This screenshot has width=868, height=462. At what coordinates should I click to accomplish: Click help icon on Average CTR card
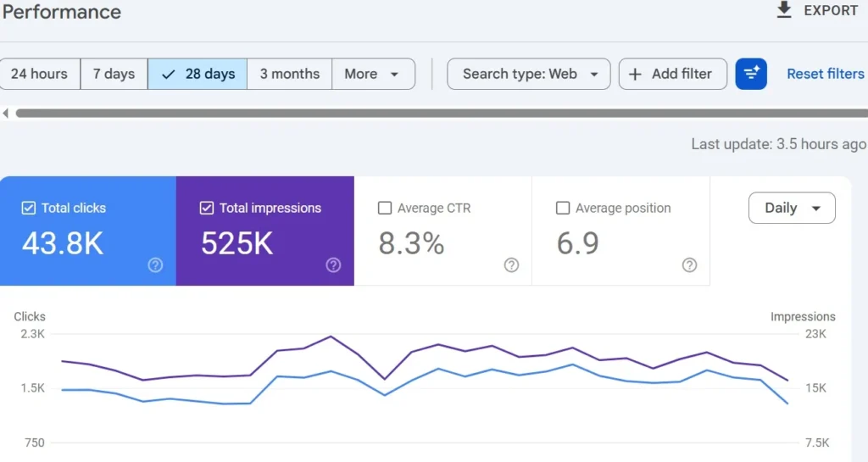click(x=511, y=265)
